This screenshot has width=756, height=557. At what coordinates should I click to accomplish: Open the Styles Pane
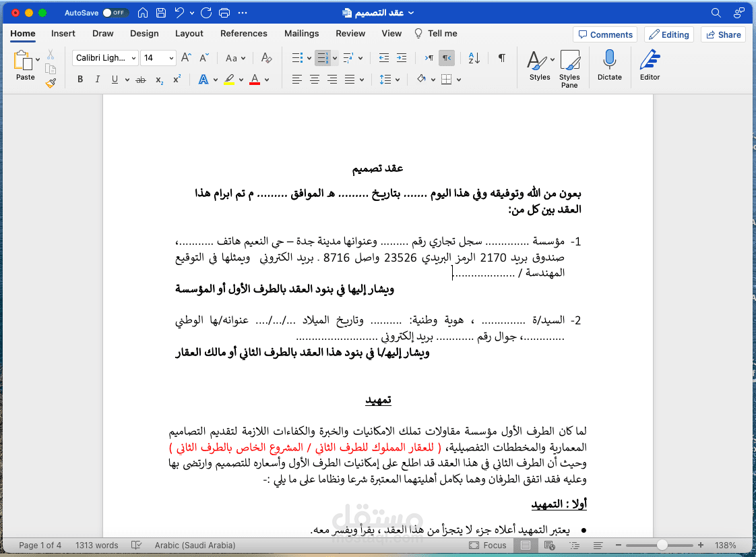point(569,69)
